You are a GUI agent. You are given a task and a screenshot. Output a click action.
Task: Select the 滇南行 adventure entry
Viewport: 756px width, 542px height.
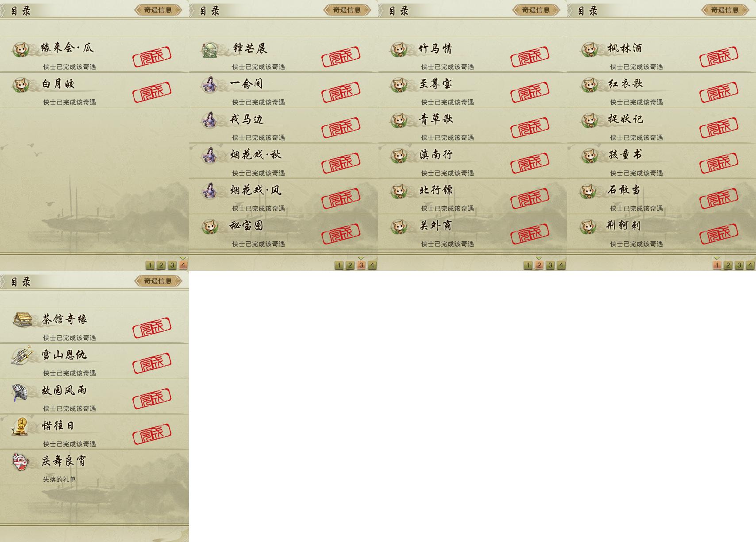472,161
